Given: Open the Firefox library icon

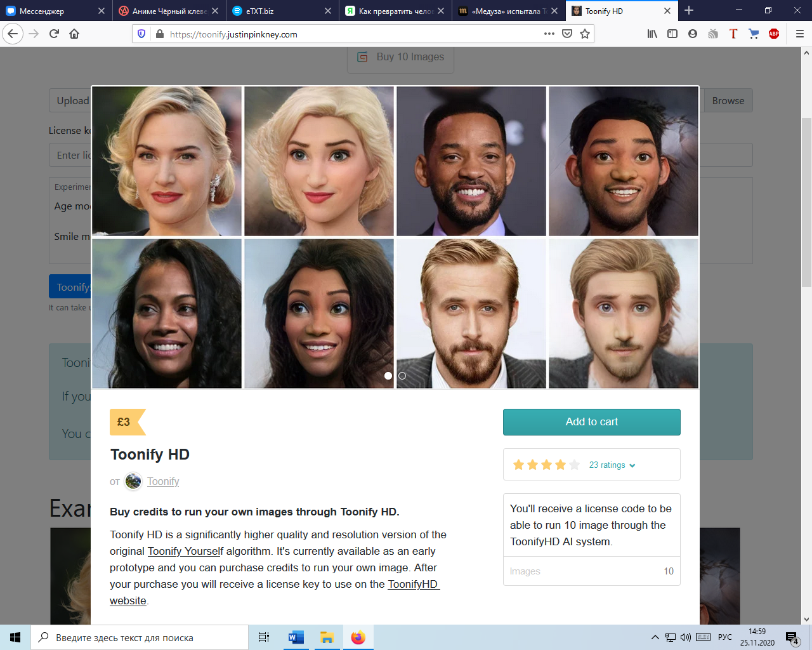Looking at the screenshot, I should click(652, 34).
